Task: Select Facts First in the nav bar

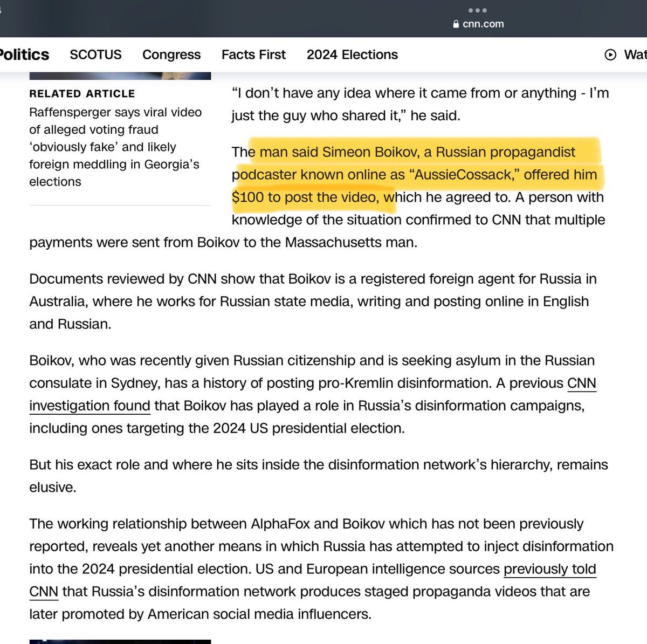Action: 253,54
